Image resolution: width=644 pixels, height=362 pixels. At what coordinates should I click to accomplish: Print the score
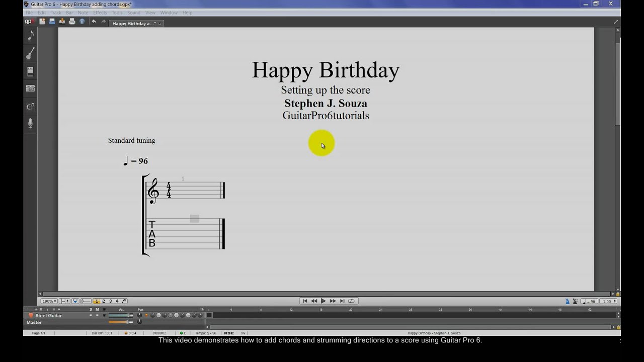72,21
